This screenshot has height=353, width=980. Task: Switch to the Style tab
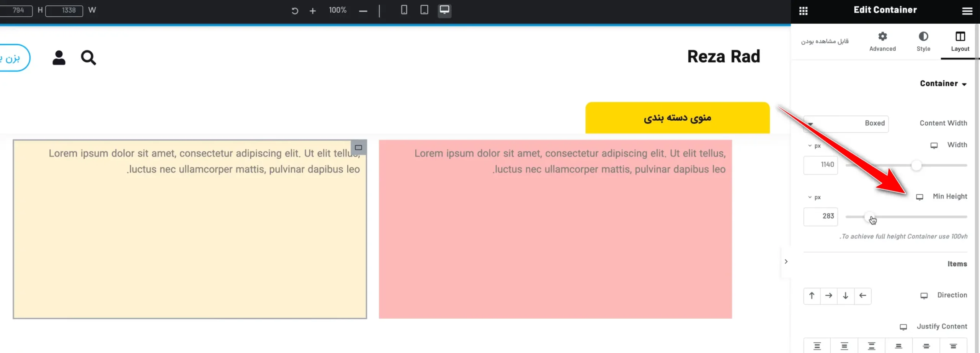[923, 41]
